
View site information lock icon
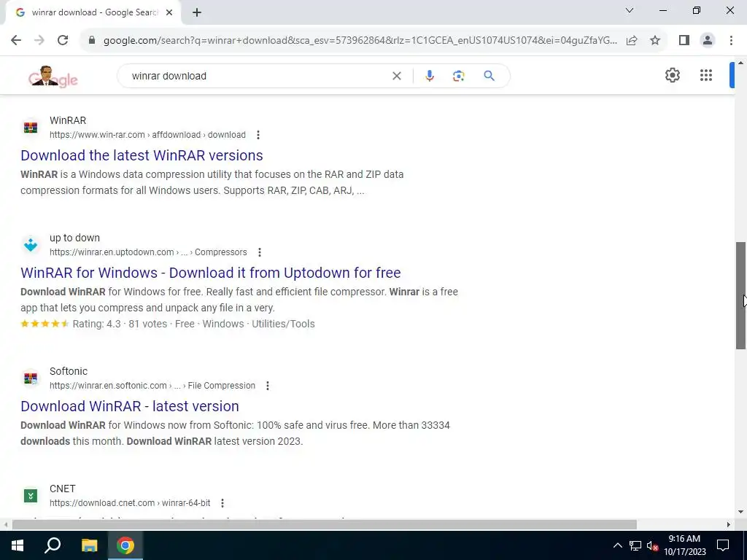point(92,40)
